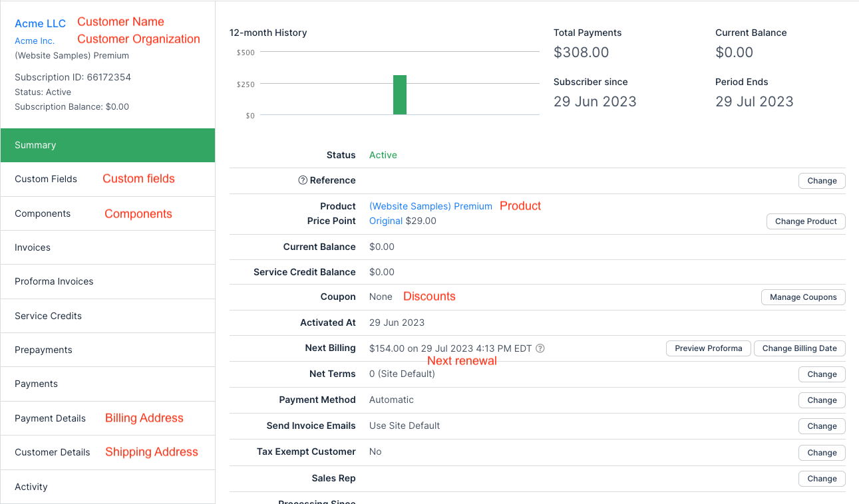Click the (Website Samples) Premium product link
Viewport: 859px width, 504px height.
[430, 206]
